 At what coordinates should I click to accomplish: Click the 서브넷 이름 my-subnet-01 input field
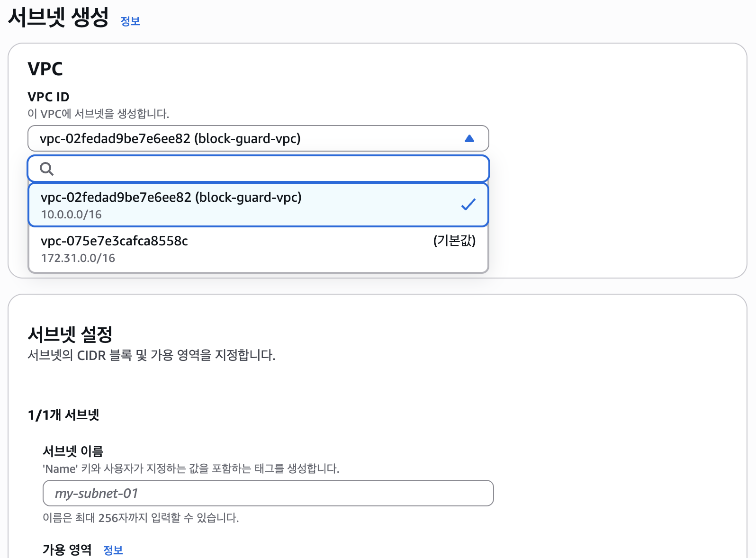click(x=268, y=493)
